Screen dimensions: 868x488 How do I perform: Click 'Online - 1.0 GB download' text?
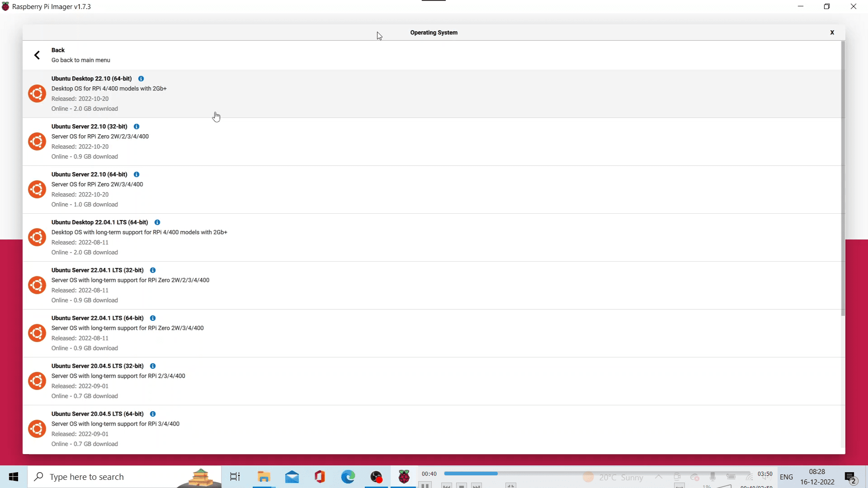click(85, 204)
